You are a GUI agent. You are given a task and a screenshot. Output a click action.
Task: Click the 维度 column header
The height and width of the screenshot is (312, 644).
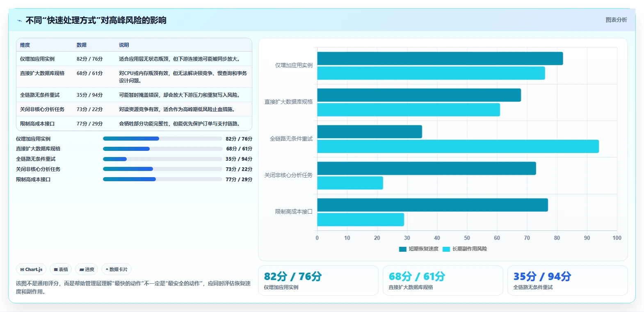25,45
